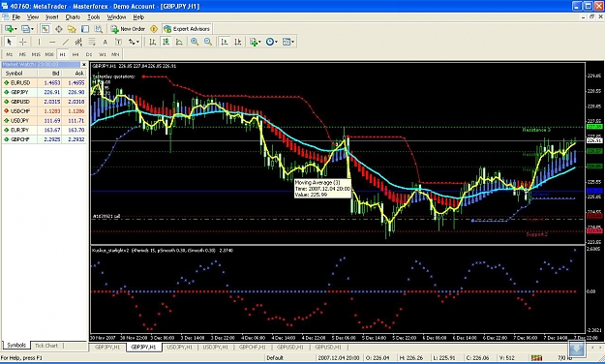Viewport: 605px width, 364px height.
Task: Zoom out on the chart
Action: pyautogui.click(x=208, y=42)
